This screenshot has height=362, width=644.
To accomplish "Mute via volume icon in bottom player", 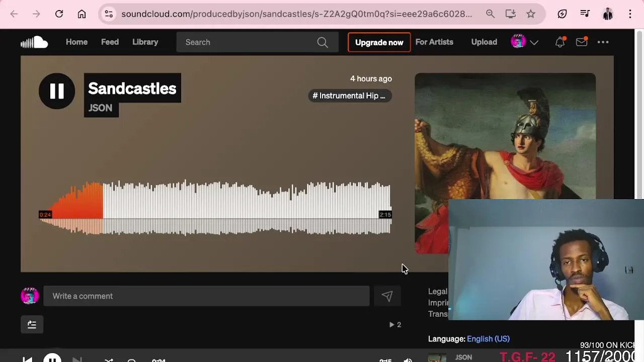I will pos(408,360).
